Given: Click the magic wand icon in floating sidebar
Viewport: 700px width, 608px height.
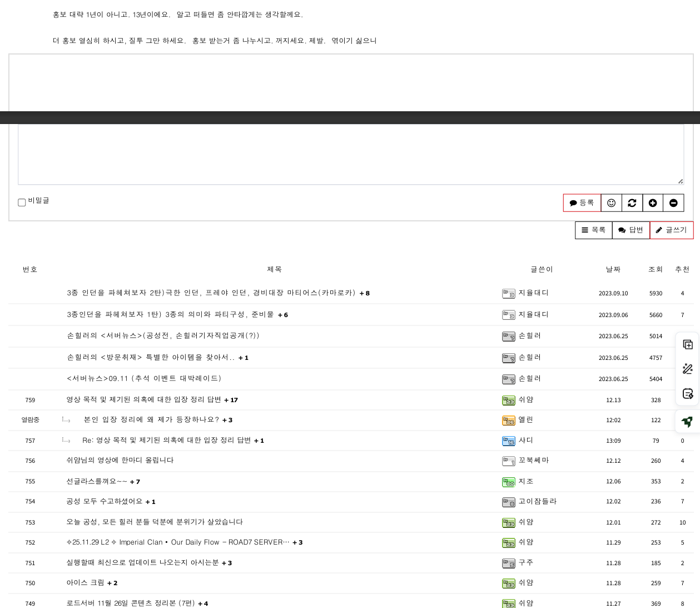Looking at the screenshot, I should tap(688, 369).
